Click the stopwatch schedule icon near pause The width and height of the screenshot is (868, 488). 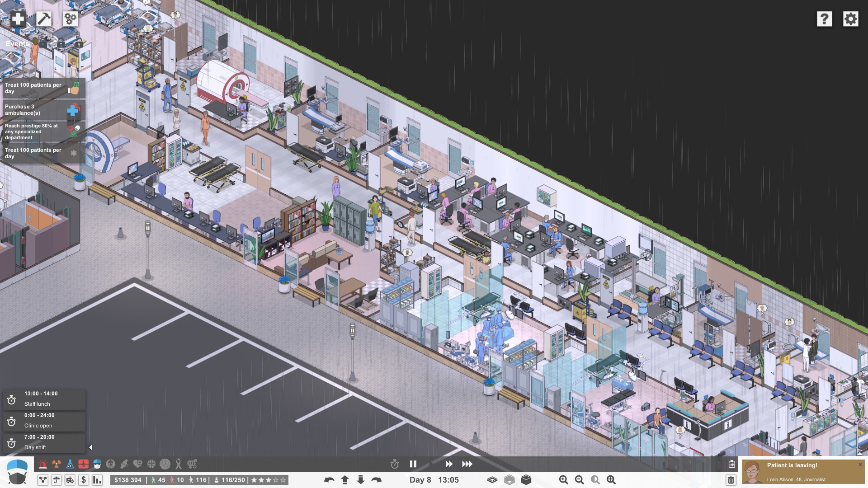coord(395,464)
